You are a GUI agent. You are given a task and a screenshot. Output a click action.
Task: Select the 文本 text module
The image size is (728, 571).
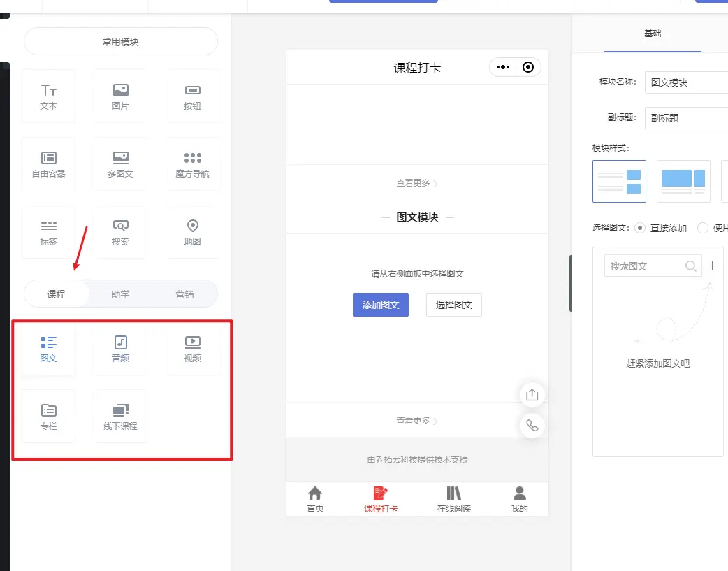coord(49,96)
